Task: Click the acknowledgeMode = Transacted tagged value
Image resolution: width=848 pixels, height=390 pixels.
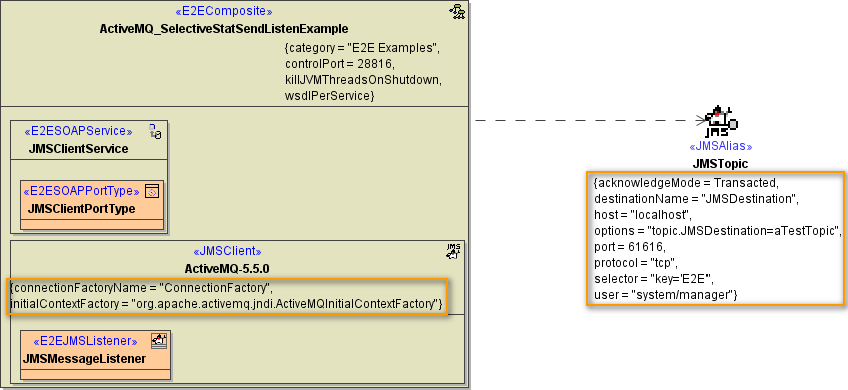Action: 686,182
